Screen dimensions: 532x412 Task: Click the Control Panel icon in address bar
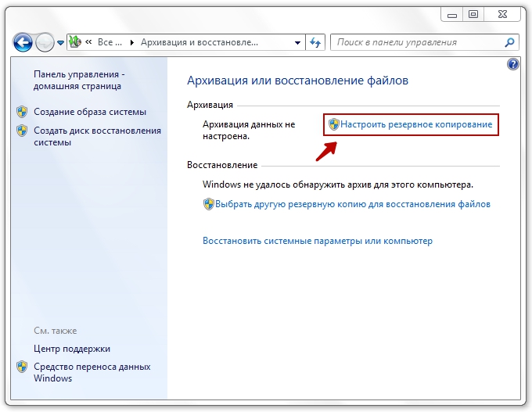(x=75, y=42)
